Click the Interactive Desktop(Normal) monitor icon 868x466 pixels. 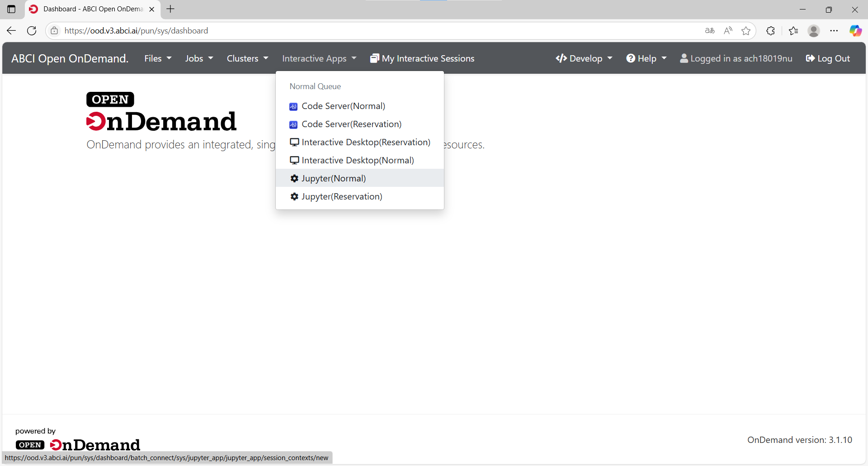pos(294,161)
